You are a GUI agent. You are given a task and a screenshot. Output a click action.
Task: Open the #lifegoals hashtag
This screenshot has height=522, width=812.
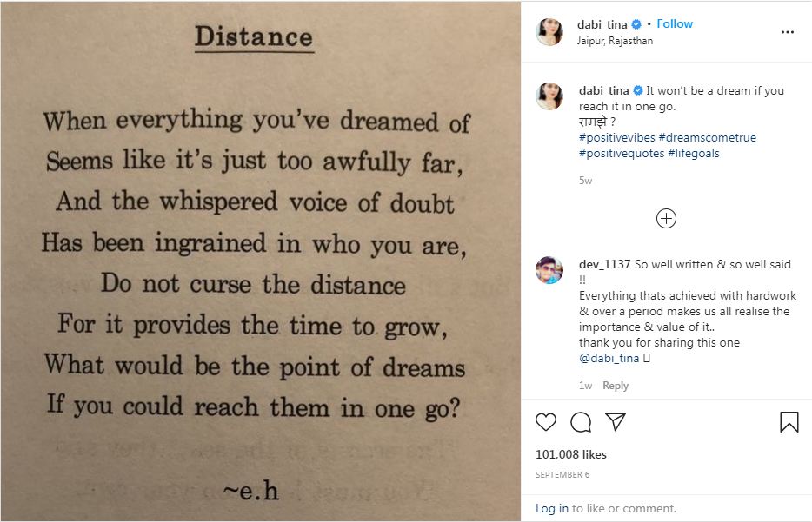pos(694,153)
